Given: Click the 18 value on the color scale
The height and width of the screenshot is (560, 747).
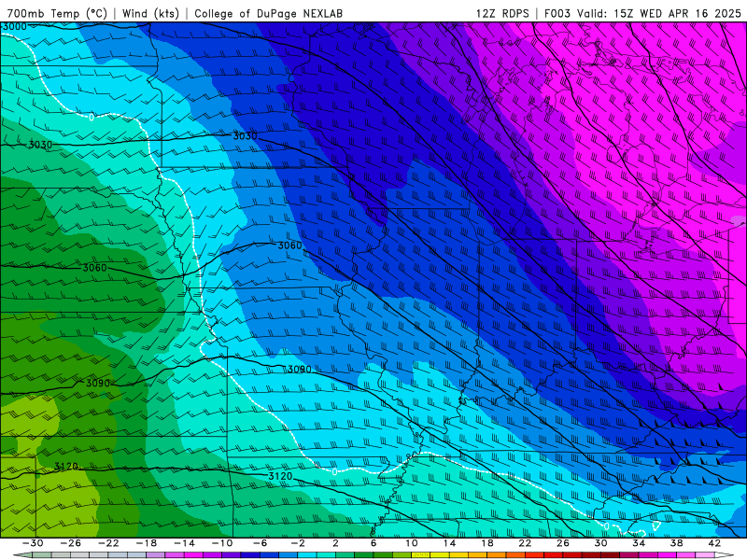Looking at the screenshot, I should click(487, 543).
